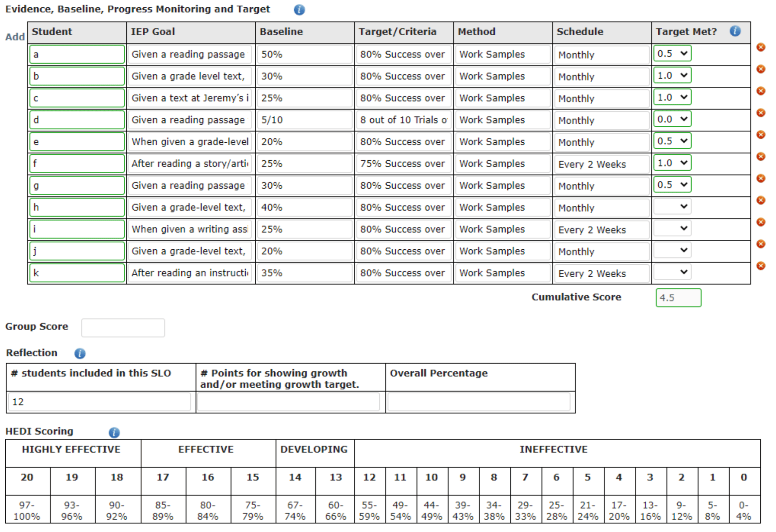The width and height of the screenshot is (776, 532).
Task: Delete row for student j
Action: (x=761, y=244)
